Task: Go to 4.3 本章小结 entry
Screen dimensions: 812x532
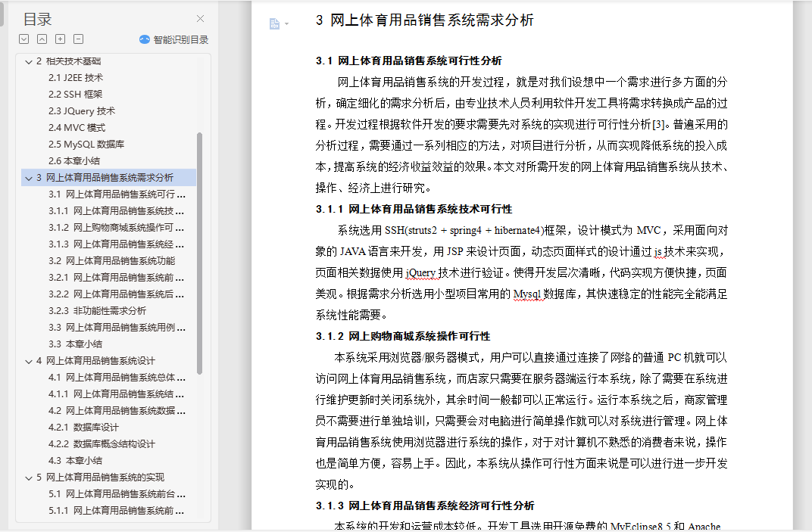Action: tap(75, 460)
